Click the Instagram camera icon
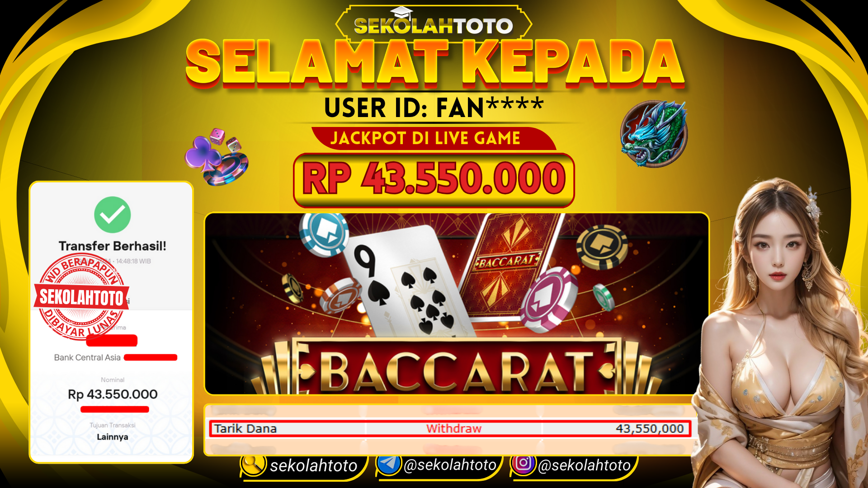This screenshot has width=868, height=488. click(524, 463)
